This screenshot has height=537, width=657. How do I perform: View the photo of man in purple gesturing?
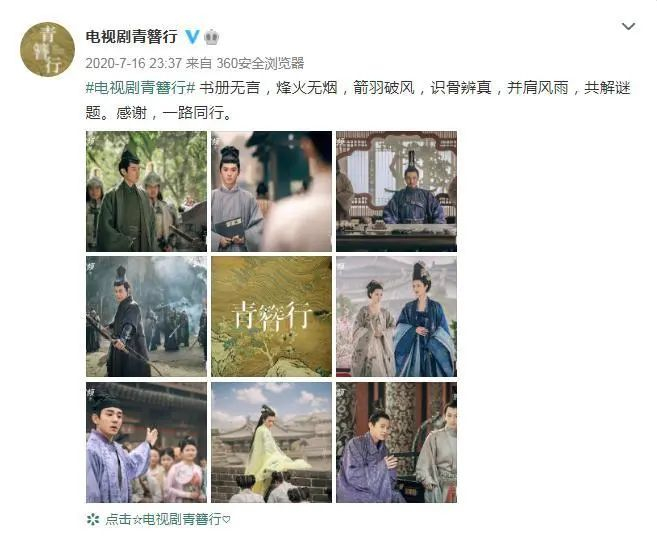click(146, 442)
